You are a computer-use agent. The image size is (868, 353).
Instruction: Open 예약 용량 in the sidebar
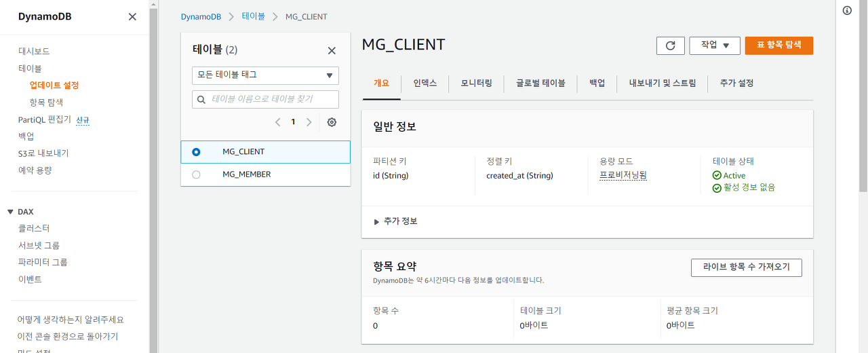click(x=35, y=170)
